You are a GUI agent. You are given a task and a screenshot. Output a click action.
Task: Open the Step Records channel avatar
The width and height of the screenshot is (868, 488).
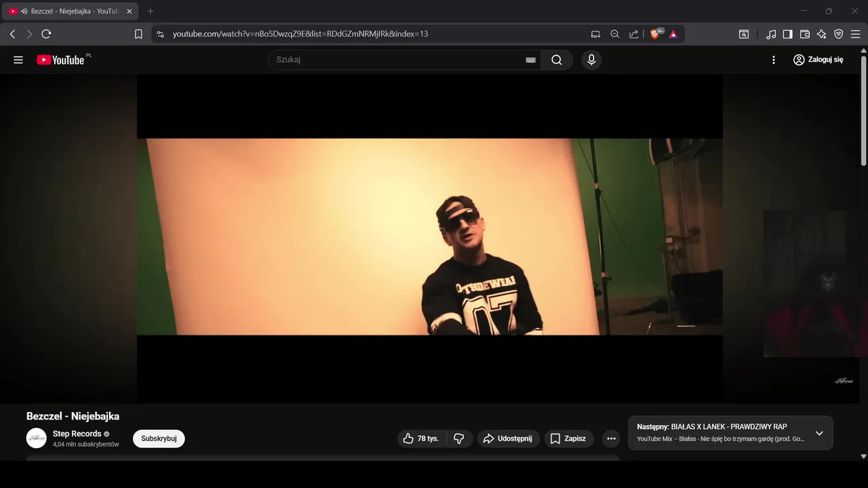tap(37, 439)
